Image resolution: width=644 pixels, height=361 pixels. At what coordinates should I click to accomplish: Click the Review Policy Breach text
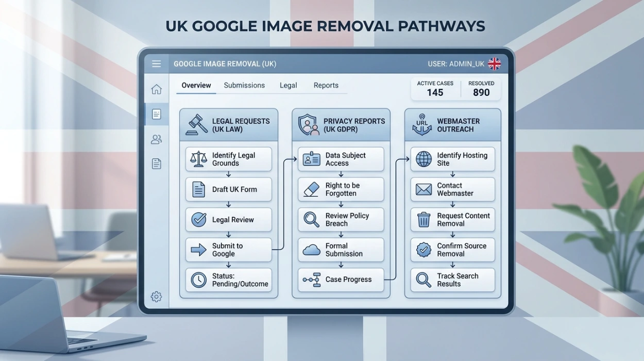[x=347, y=220]
